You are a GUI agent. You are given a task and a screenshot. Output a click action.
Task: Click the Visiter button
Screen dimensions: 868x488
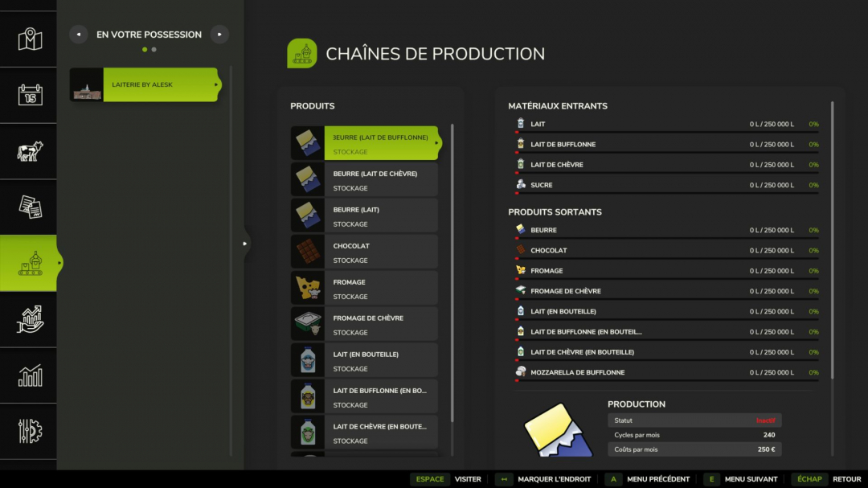tap(446, 479)
